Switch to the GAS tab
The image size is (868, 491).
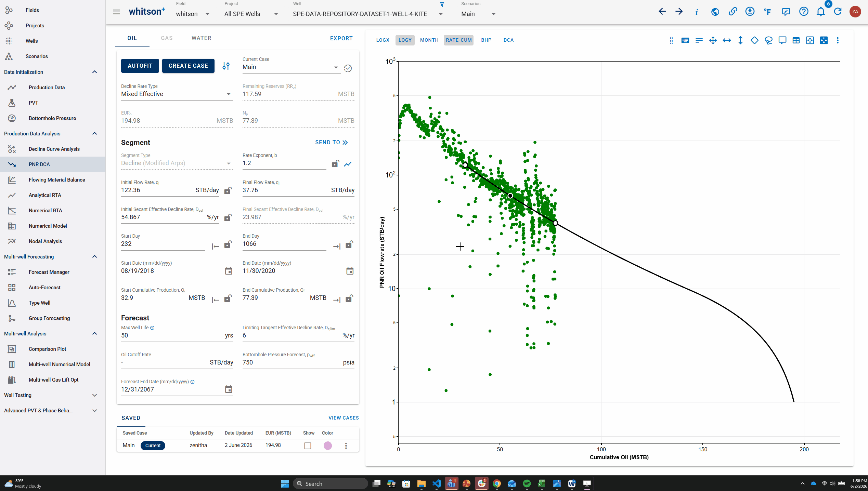pyautogui.click(x=167, y=38)
